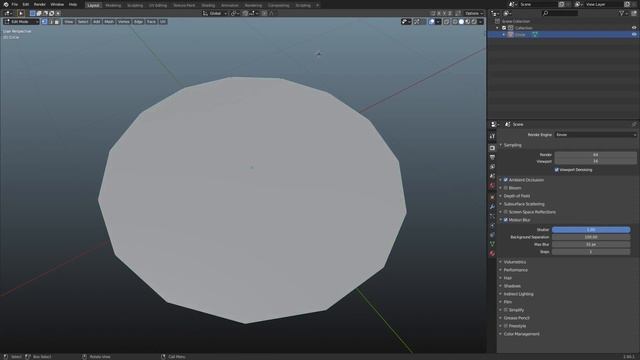Viewport: 640px width, 360px height.
Task: Open the Edit menu
Action: tap(26, 4)
